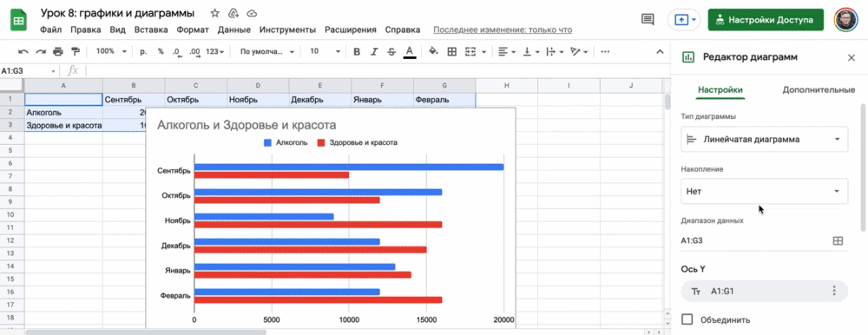Apply strikethrough formatting

[391, 51]
